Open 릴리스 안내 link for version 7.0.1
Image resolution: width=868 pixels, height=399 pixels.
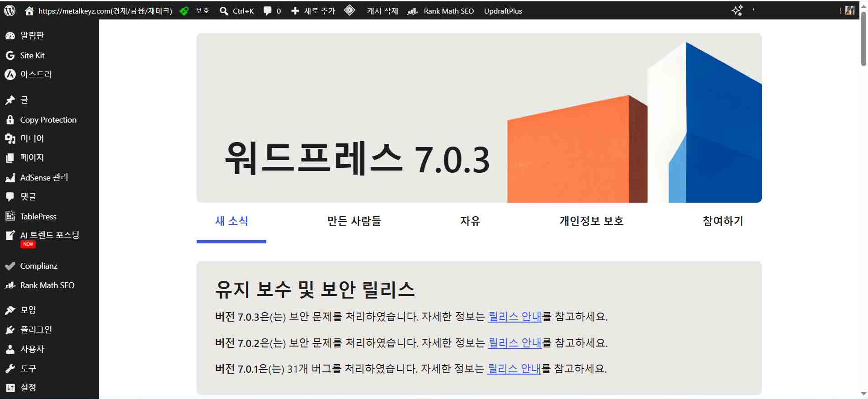(514, 369)
